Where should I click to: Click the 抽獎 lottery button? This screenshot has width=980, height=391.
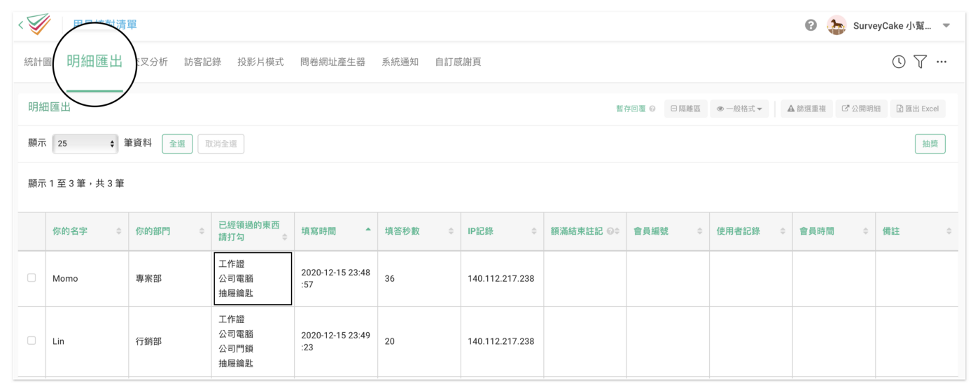(930, 144)
